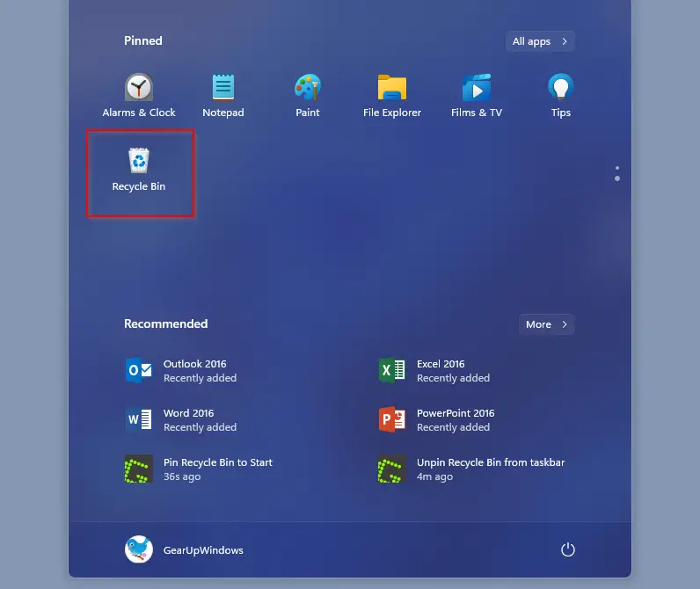Open Outlook 2016 recommended item
Image resolution: width=700 pixels, height=589 pixels.
(182, 370)
